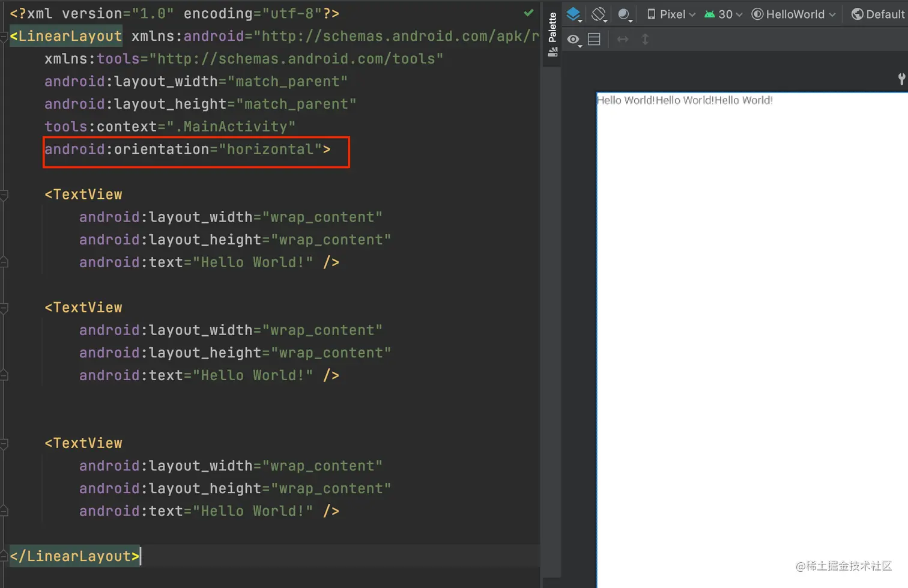This screenshot has height=588, width=908.
Task: Click the second TextView layout_width line
Action: pyautogui.click(x=231, y=330)
